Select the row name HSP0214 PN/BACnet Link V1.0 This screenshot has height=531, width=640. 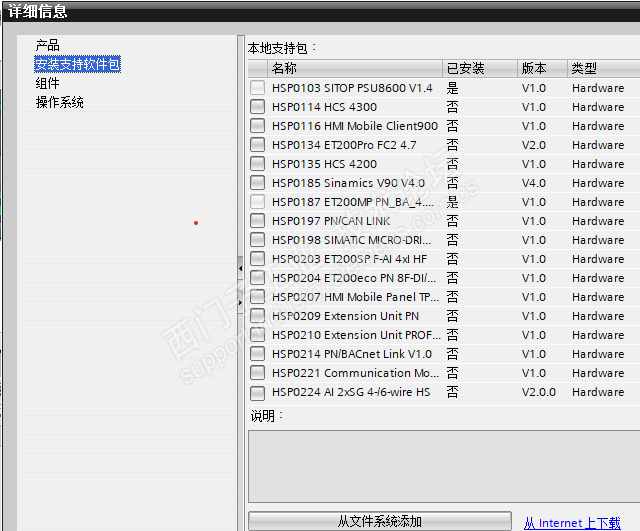point(352,353)
